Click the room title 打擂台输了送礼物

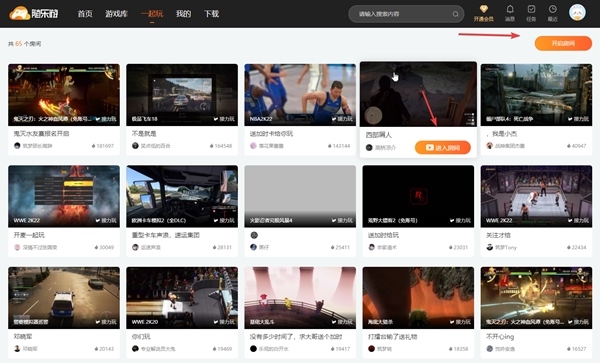(393, 337)
